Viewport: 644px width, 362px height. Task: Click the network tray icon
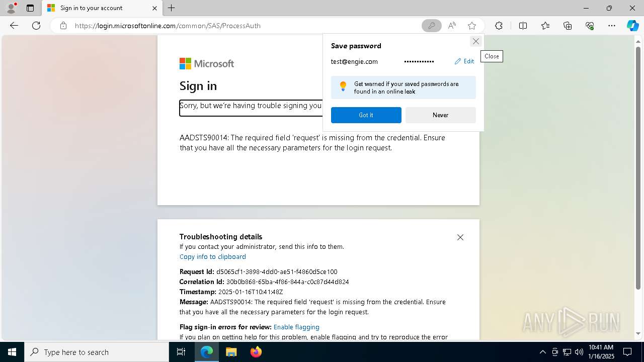click(x=567, y=352)
